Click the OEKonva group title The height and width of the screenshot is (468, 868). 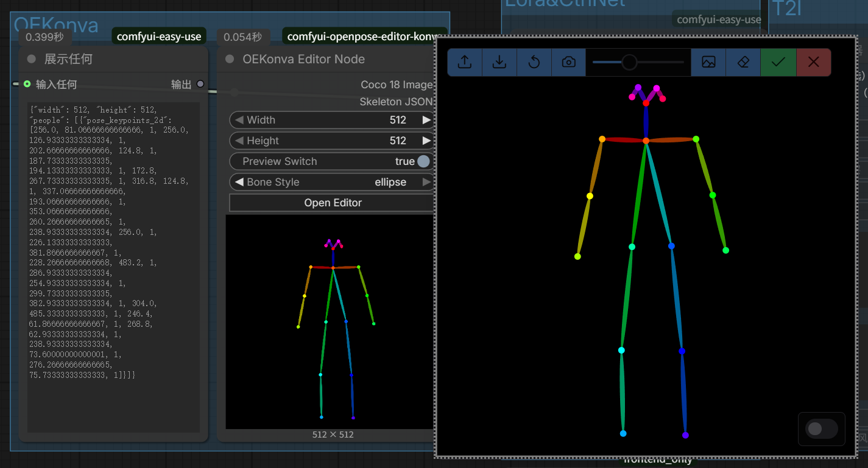point(55,25)
